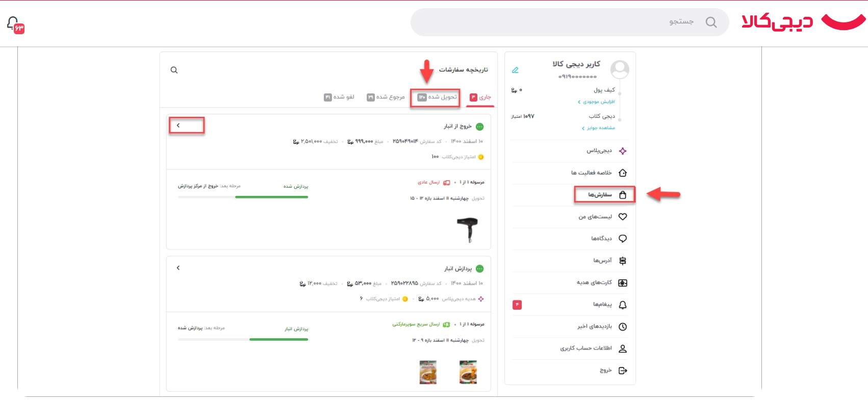Click the home icon for خلاصه فعالیت ها
Viewport: 868px width, 404px height.
tap(623, 173)
